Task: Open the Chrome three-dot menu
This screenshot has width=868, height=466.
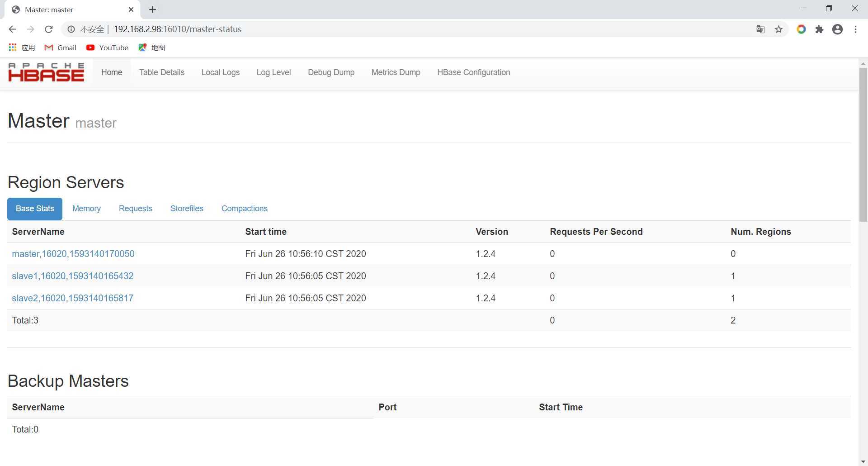Action: [x=855, y=29]
